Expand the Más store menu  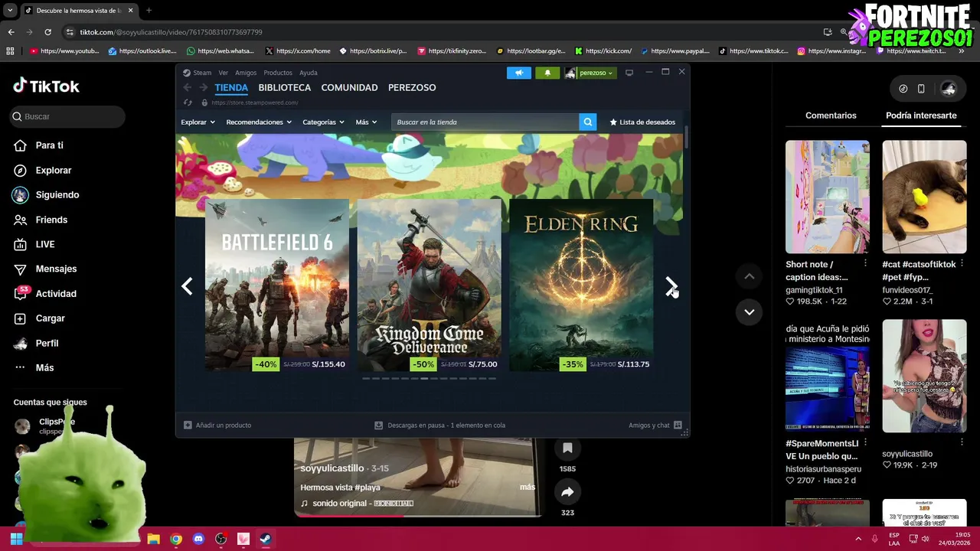tap(366, 122)
